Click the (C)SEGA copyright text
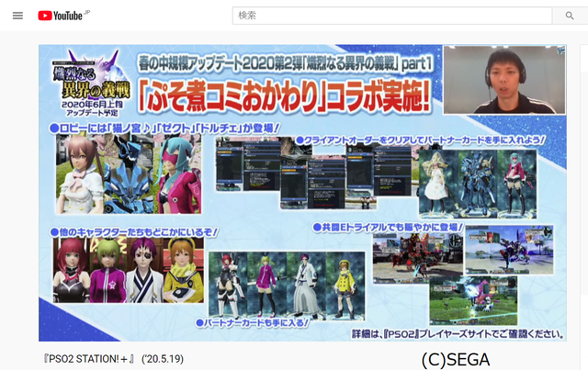The image size is (588, 370). point(456,360)
